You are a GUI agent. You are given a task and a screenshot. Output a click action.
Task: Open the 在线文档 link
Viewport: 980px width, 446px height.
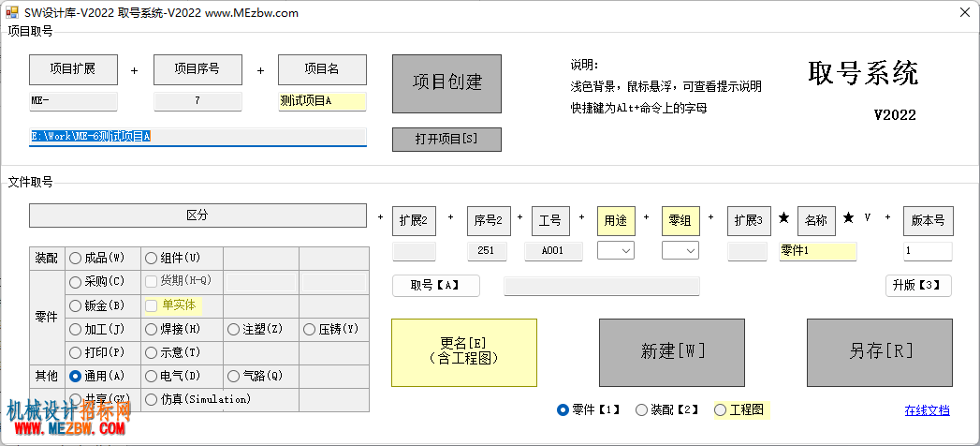point(928,410)
